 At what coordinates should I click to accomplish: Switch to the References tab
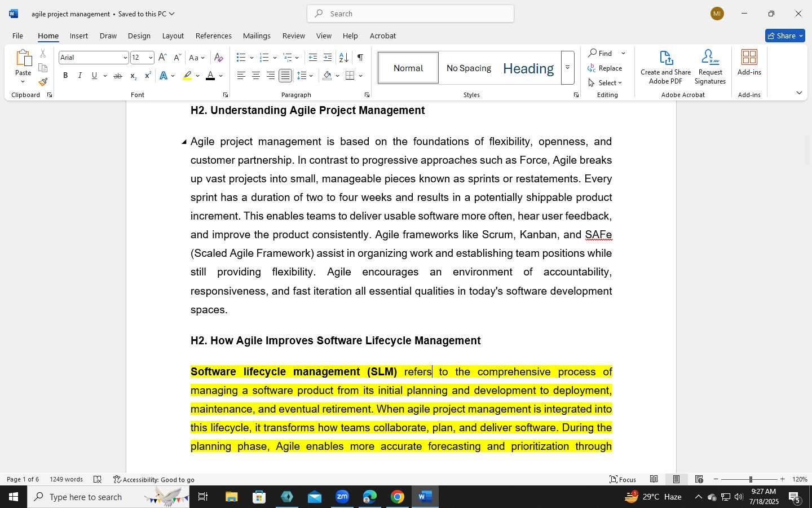click(213, 36)
